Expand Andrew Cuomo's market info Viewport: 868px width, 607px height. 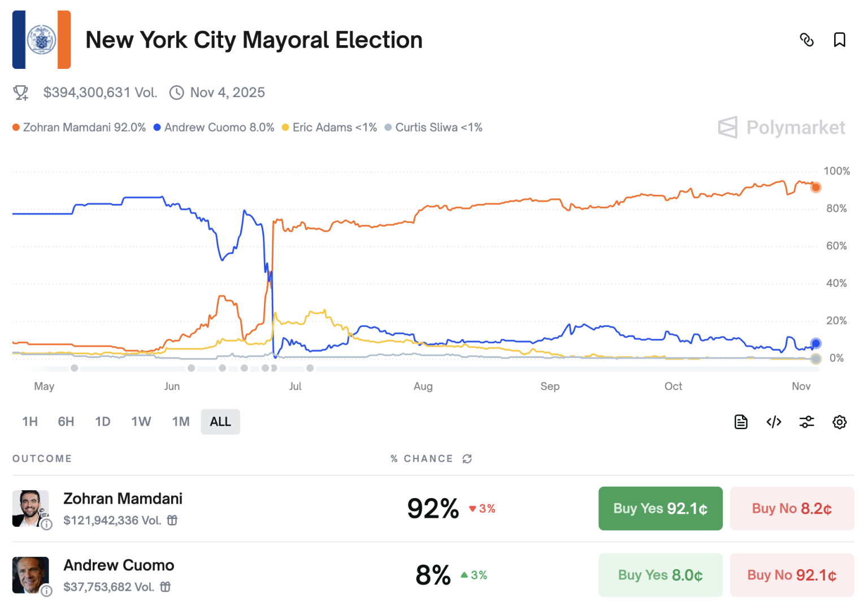47,592
